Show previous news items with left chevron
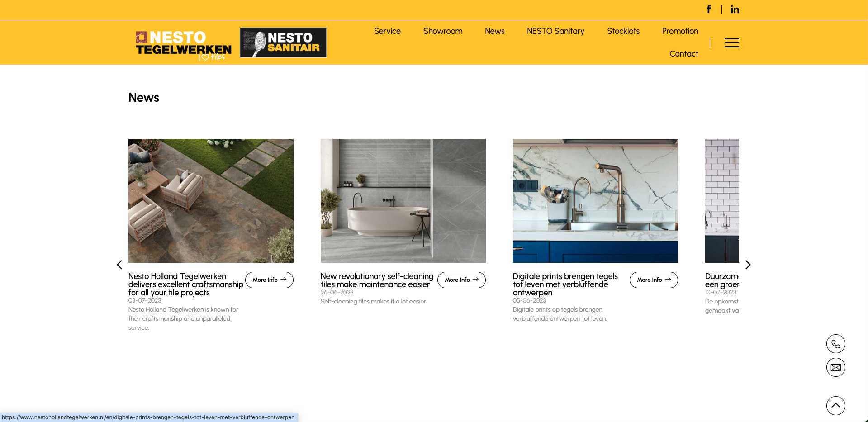This screenshot has height=422, width=868. pyautogui.click(x=119, y=265)
